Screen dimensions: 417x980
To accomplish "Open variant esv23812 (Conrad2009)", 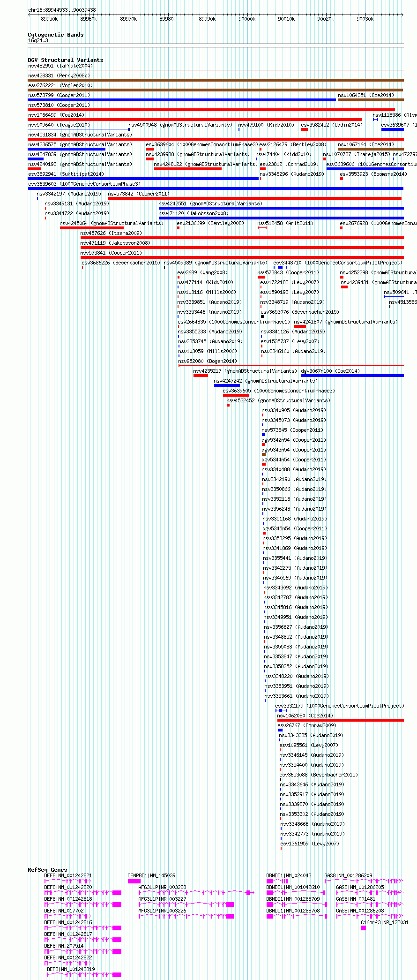I will pyautogui.click(x=289, y=164).
